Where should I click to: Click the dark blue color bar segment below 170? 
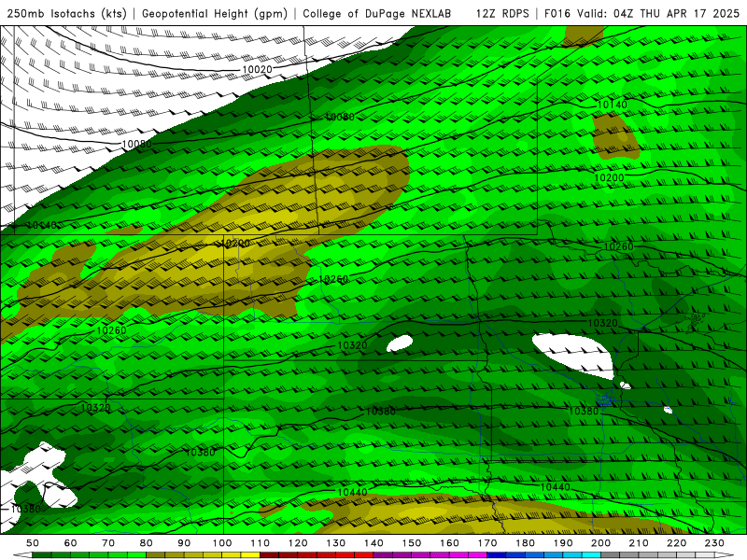497,554
